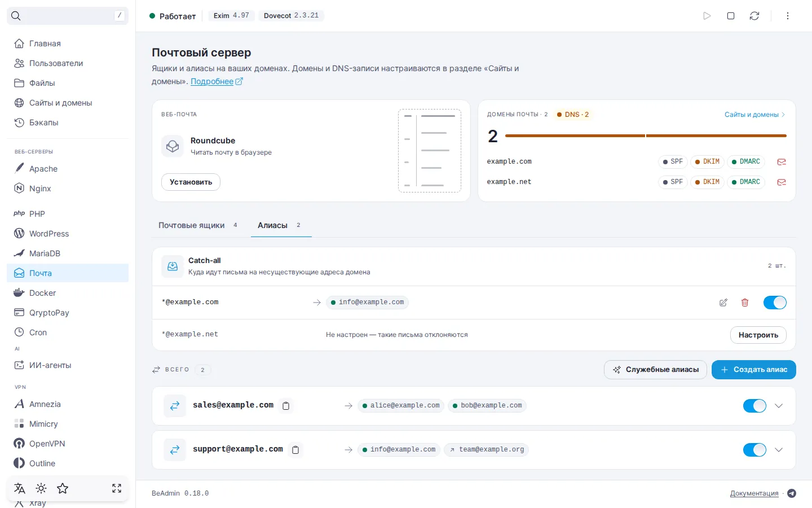
Task: Disable the support@example.com alias switch
Action: [754, 450]
